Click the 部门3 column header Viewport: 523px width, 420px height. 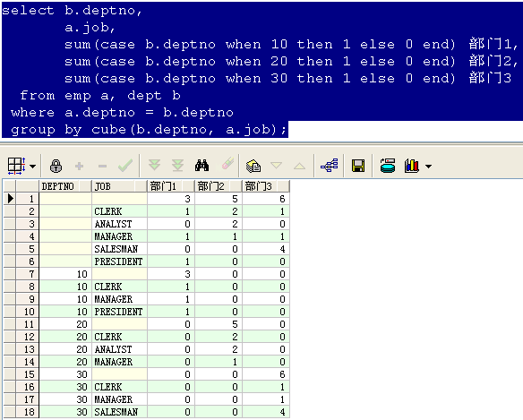coord(266,186)
